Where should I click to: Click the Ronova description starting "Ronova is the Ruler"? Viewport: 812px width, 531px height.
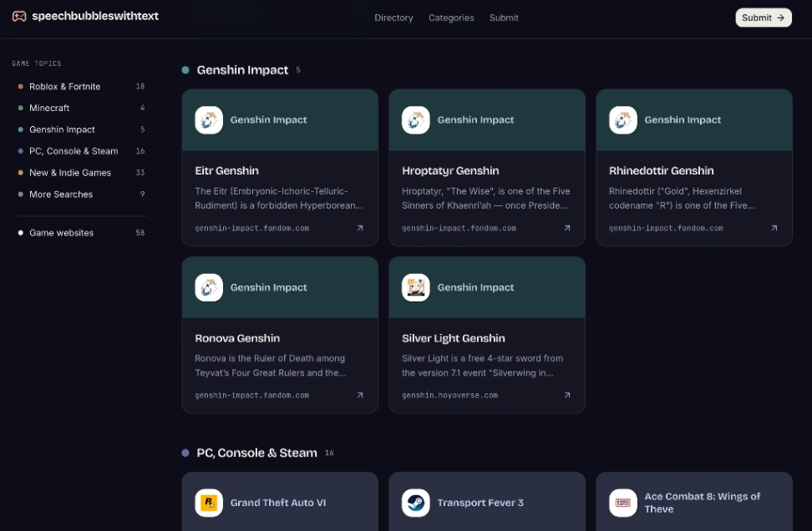click(271, 366)
